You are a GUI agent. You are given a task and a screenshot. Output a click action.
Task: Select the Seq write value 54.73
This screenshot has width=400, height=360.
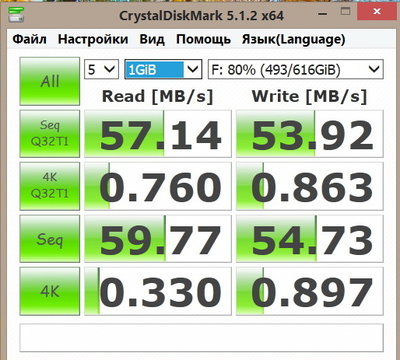tap(310, 239)
